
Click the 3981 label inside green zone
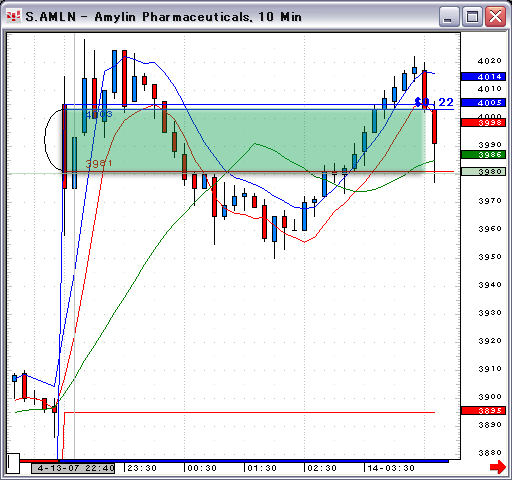[x=99, y=163]
